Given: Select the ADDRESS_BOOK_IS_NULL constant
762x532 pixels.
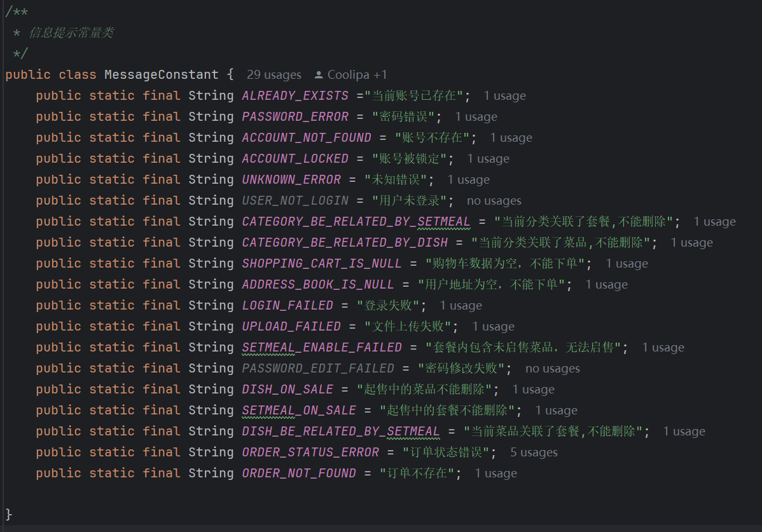Looking at the screenshot, I should coord(318,284).
